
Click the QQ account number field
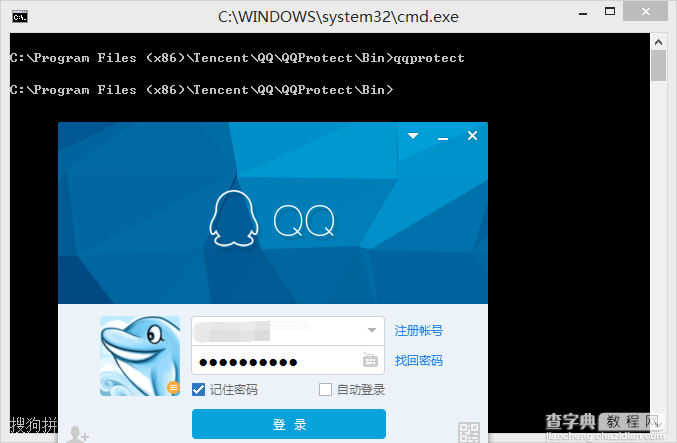(x=288, y=331)
